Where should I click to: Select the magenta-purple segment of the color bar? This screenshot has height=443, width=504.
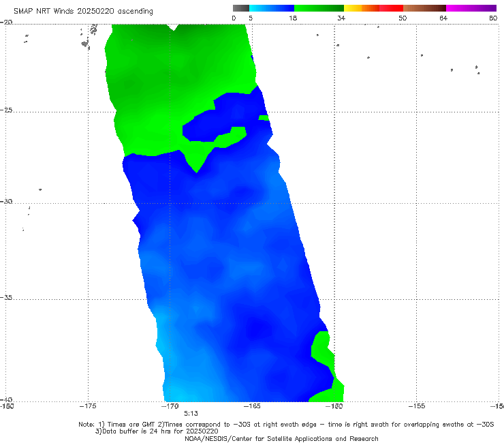pos(471,8)
